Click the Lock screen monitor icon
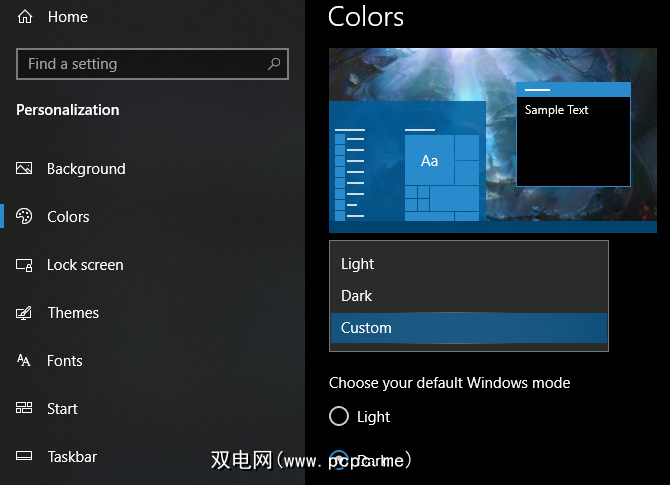 point(25,265)
